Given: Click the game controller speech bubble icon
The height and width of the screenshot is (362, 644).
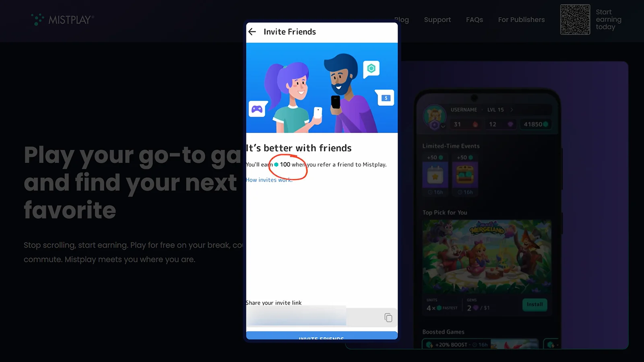Looking at the screenshot, I should 258,109.
